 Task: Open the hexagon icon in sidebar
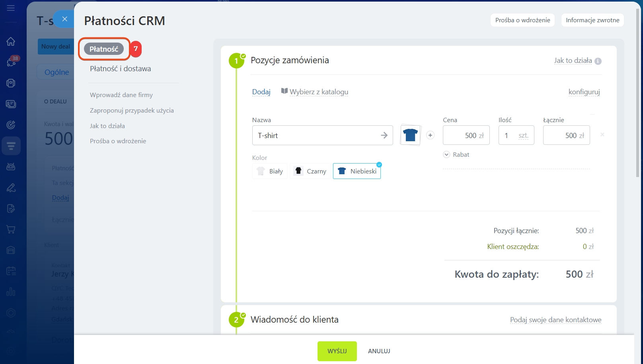[11, 313]
